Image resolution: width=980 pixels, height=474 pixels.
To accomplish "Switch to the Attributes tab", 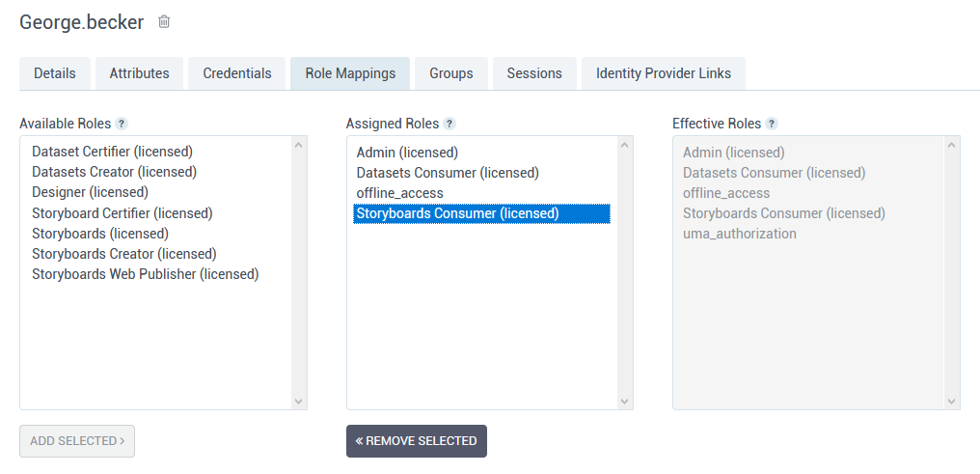I will tap(139, 73).
